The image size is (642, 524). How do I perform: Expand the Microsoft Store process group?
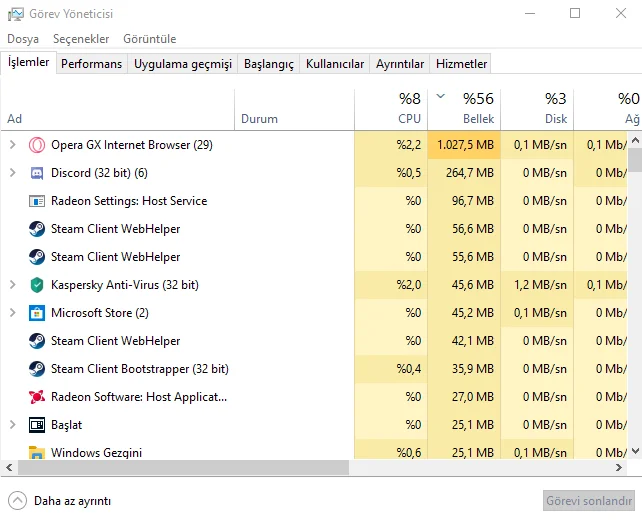[12, 313]
